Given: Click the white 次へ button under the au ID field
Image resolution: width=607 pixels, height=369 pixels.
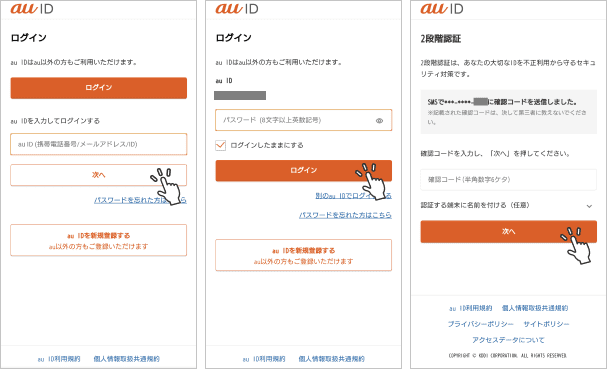Looking at the screenshot, I should click(x=99, y=175).
